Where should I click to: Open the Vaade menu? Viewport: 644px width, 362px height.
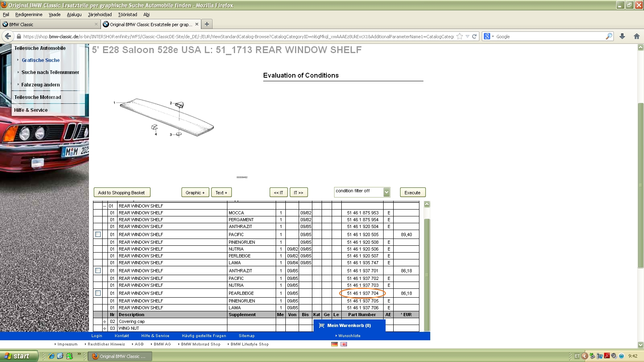click(x=55, y=14)
